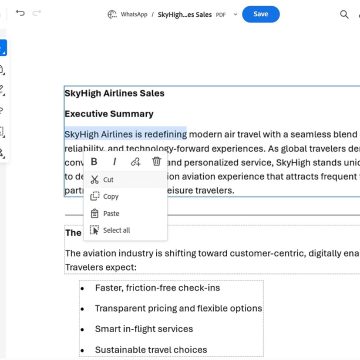Click the 'Sustainable travel choices' bullet
Screen dimensions: 360x360
(x=151, y=350)
